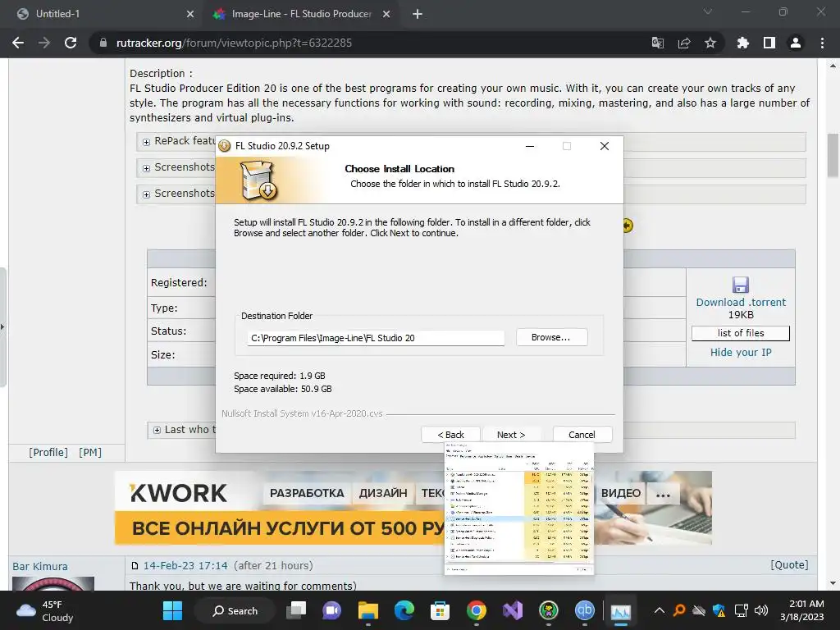Expand the second Screenshots spoiler

pyautogui.click(x=146, y=194)
